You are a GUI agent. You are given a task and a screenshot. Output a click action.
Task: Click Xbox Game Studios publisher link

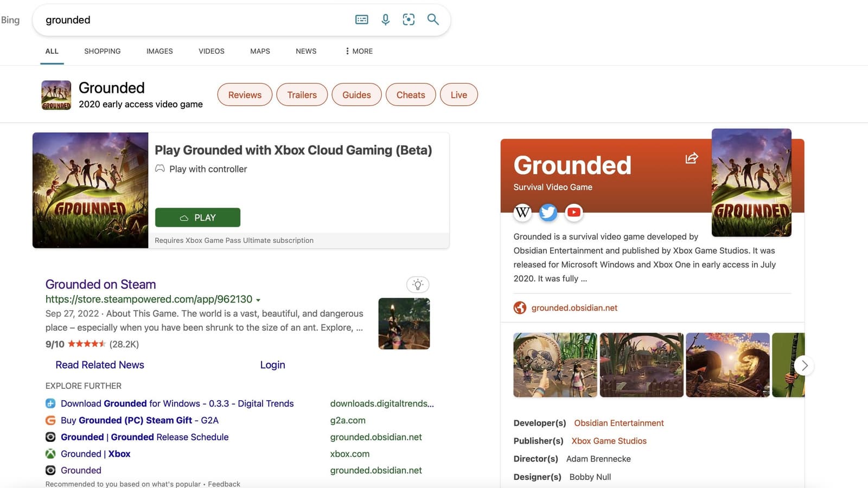[609, 441]
